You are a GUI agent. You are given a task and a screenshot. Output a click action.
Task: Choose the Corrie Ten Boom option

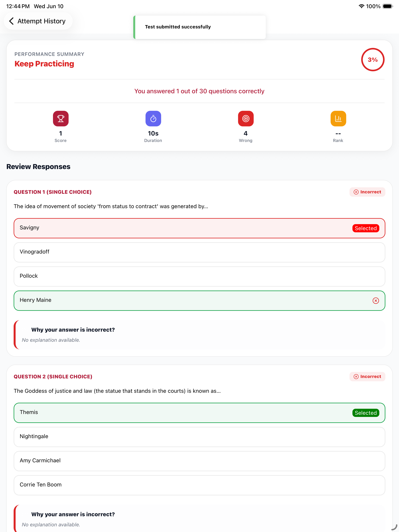coord(199,485)
